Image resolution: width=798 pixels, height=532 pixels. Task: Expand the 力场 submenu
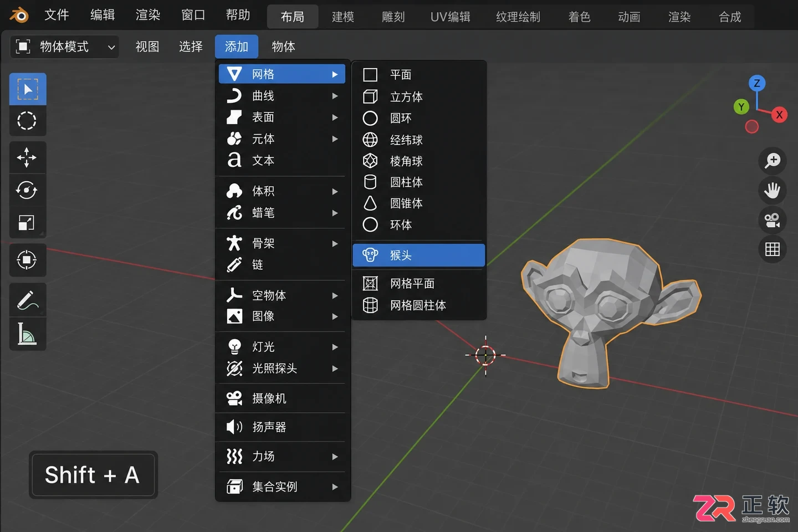282,457
